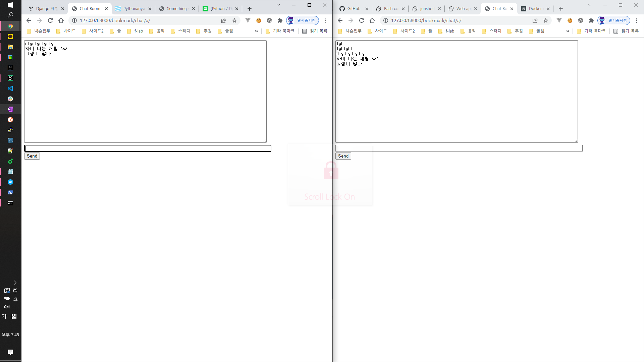Toggle Korean IME mode in tray
The image size is (644, 362).
click(x=5, y=316)
